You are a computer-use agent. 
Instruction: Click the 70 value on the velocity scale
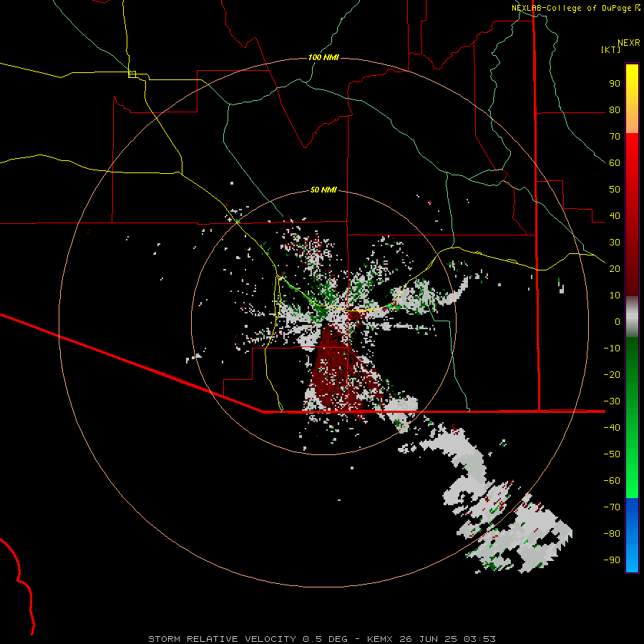[615, 137]
